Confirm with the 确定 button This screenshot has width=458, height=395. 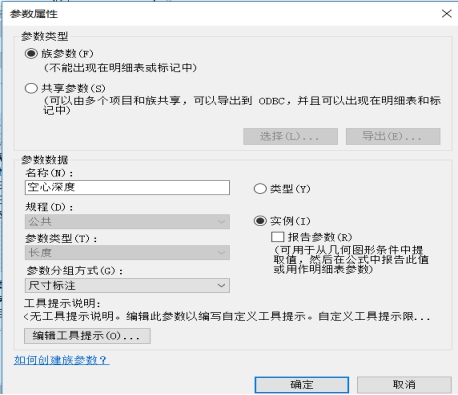[x=302, y=385]
